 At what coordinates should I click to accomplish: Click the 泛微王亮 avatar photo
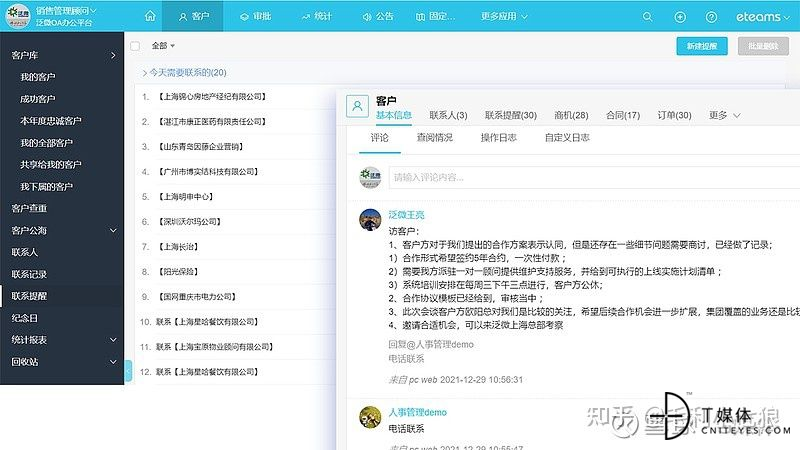coord(370,220)
